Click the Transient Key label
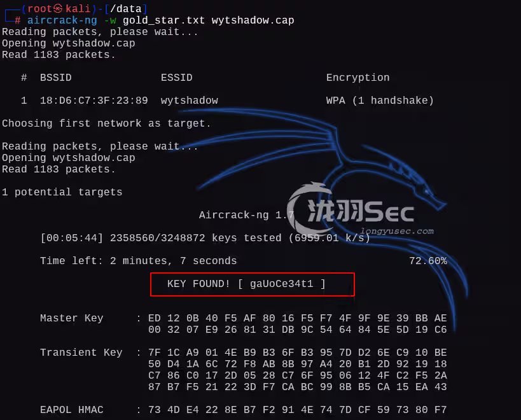This screenshot has width=521, height=420. 81,353
